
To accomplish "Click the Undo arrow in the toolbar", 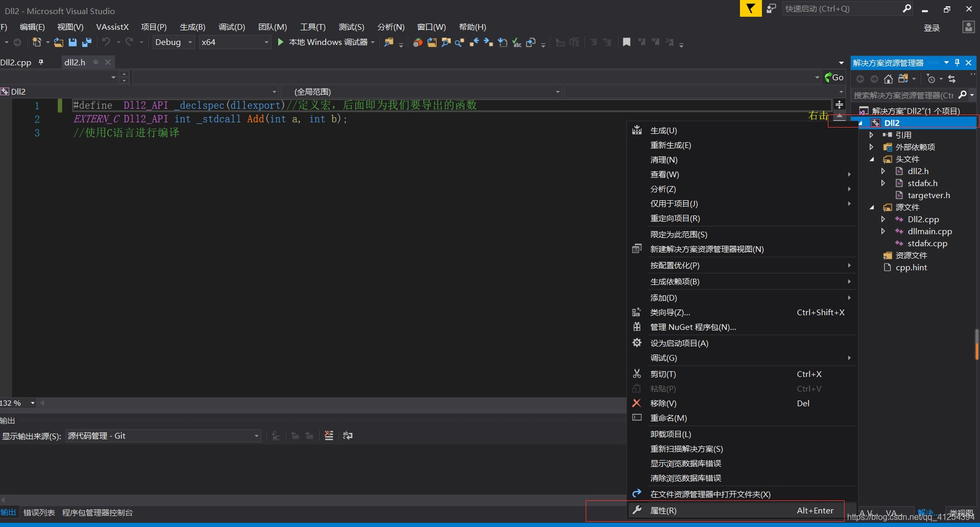I will click(106, 42).
